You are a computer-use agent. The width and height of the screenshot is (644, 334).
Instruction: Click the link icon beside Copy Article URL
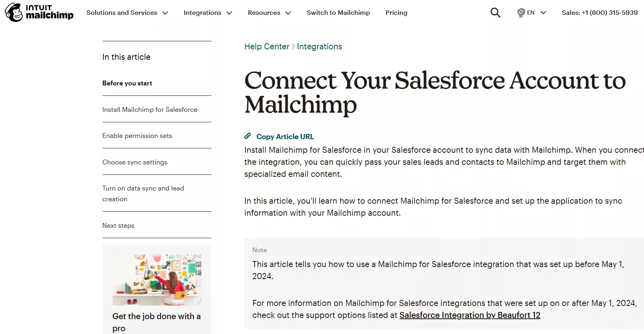[248, 136]
